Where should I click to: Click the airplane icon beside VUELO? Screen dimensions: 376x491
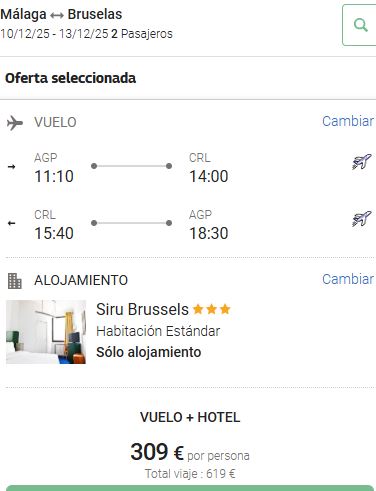(15, 123)
